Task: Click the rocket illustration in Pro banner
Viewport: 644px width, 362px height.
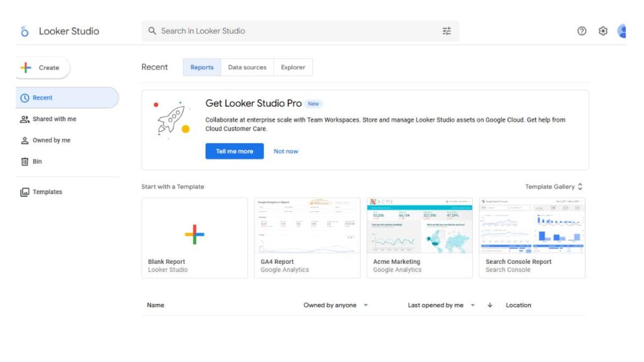Action: [172, 120]
